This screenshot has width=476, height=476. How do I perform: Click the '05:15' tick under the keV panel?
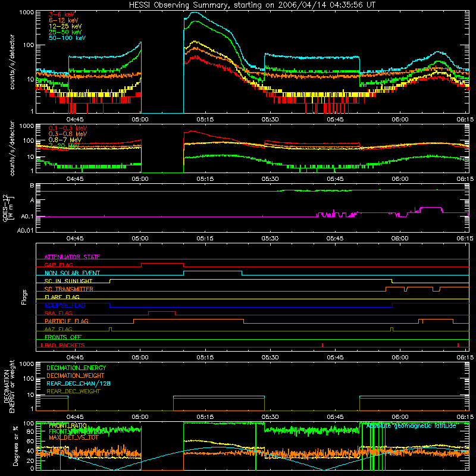pyautogui.click(x=205, y=120)
